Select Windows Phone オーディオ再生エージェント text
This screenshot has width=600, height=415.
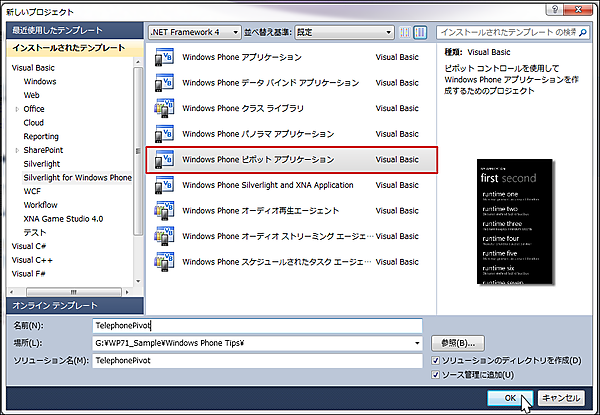(260, 211)
